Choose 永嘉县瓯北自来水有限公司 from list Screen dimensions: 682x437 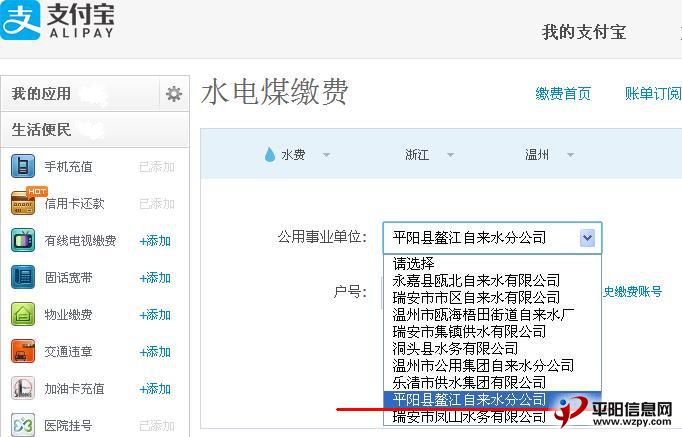[476, 281]
